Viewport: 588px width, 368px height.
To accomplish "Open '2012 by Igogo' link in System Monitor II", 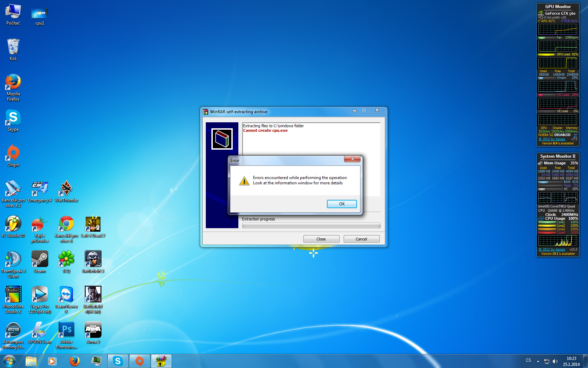I will click(x=552, y=250).
